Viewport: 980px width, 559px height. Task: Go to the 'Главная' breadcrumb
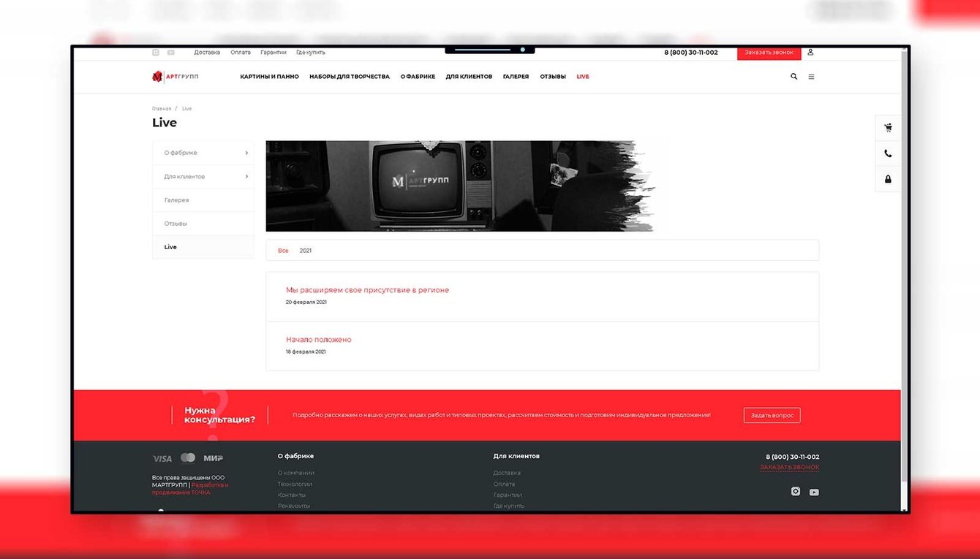[x=162, y=109]
